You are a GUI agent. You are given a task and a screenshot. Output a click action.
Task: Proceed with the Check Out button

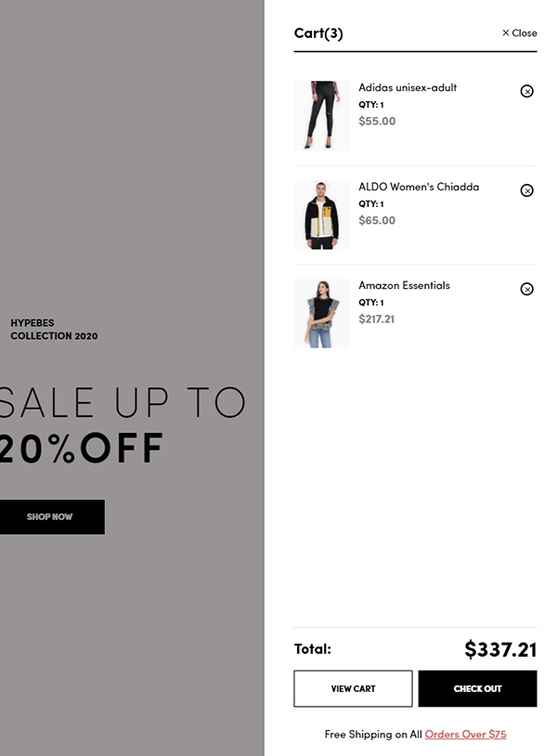[x=477, y=688]
